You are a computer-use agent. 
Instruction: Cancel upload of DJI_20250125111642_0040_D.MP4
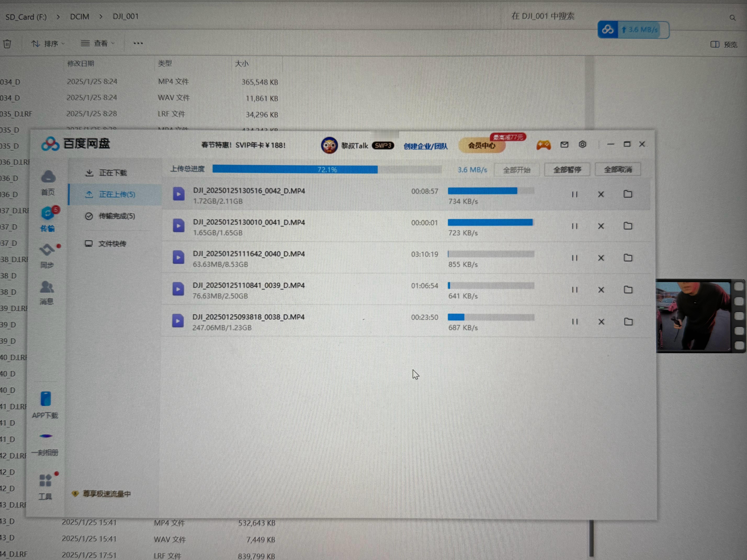click(601, 258)
